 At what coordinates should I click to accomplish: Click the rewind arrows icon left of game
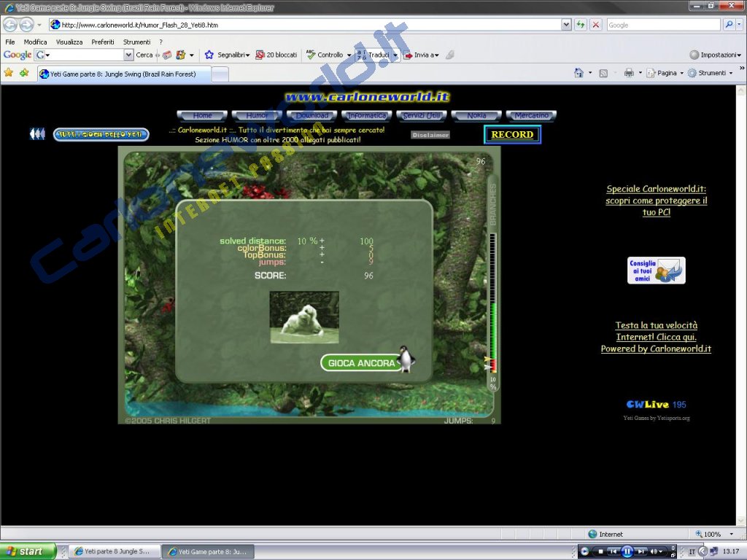pos(37,134)
